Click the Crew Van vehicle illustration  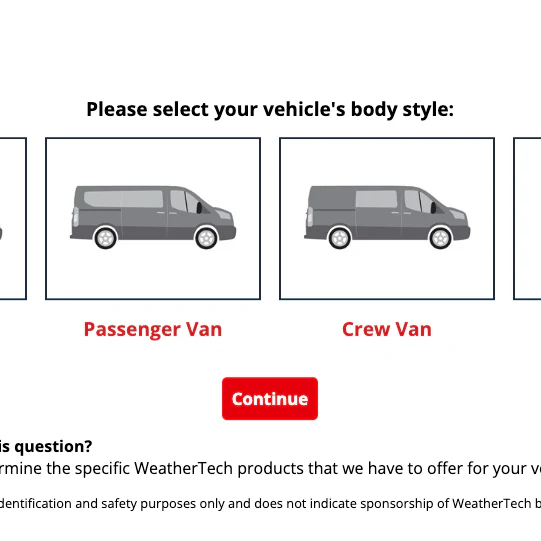387,217
